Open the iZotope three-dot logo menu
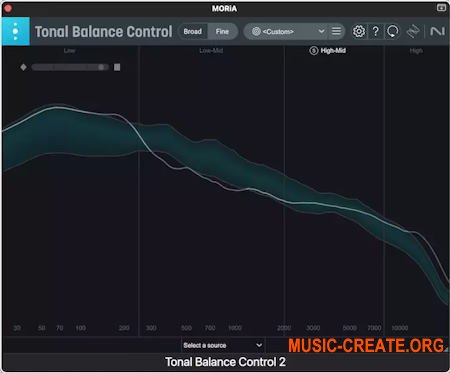 [x=15, y=31]
